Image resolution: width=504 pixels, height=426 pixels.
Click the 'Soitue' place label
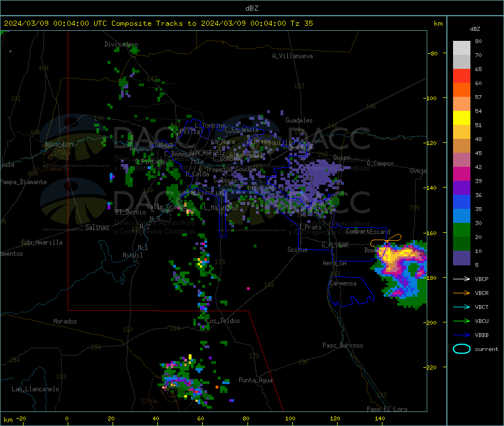(297, 250)
